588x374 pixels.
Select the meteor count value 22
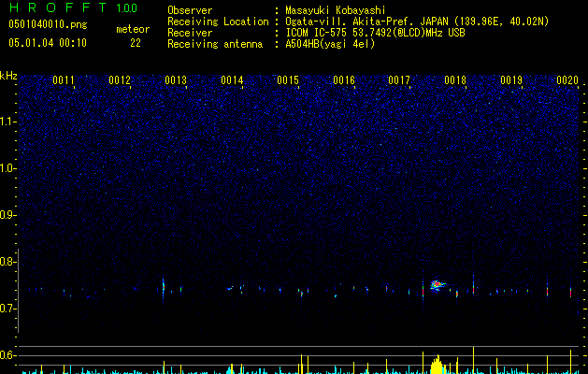pos(136,43)
